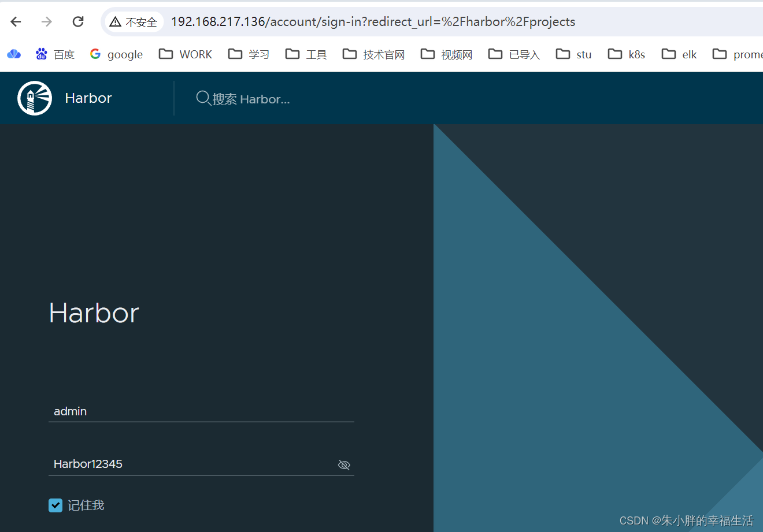This screenshot has height=532, width=763.
Task: Click the 不安全 security warning badge
Action: [x=134, y=22]
